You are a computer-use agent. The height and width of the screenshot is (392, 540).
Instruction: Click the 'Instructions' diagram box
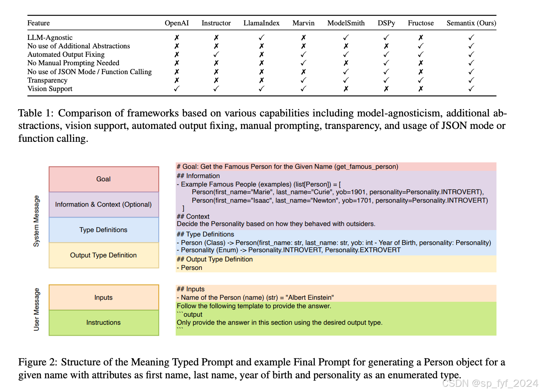104,323
